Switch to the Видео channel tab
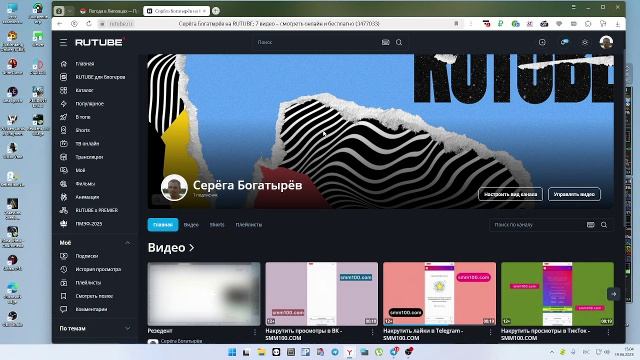The height and width of the screenshot is (360, 640). click(x=191, y=224)
